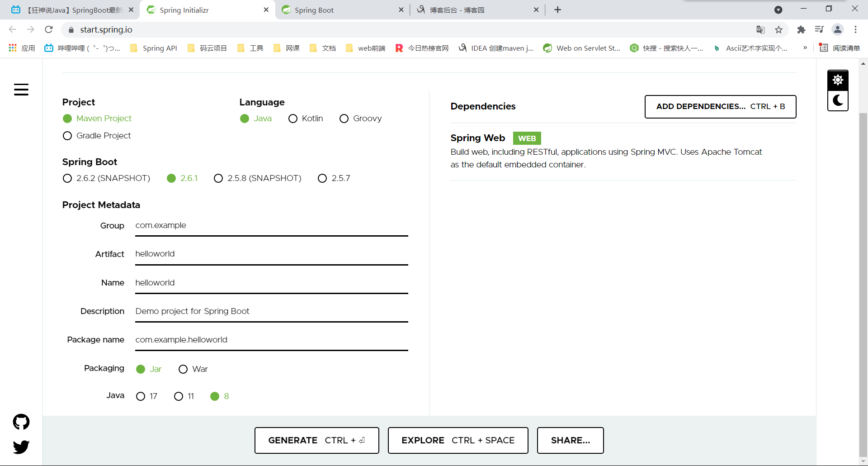Close the Spring Boot tab
The width and height of the screenshot is (868, 466).
click(x=401, y=10)
